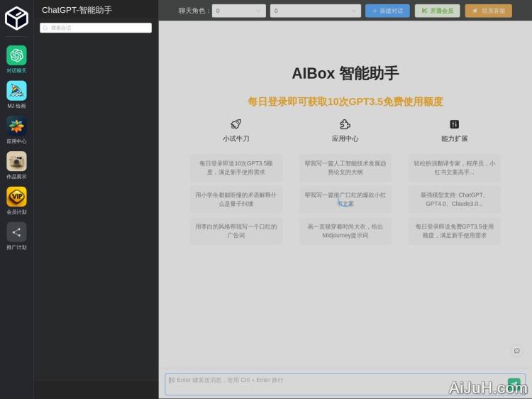Click the AIBox cube logo
Image resolution: width=532 pixels, height=399 pixels.
point(16,18)
